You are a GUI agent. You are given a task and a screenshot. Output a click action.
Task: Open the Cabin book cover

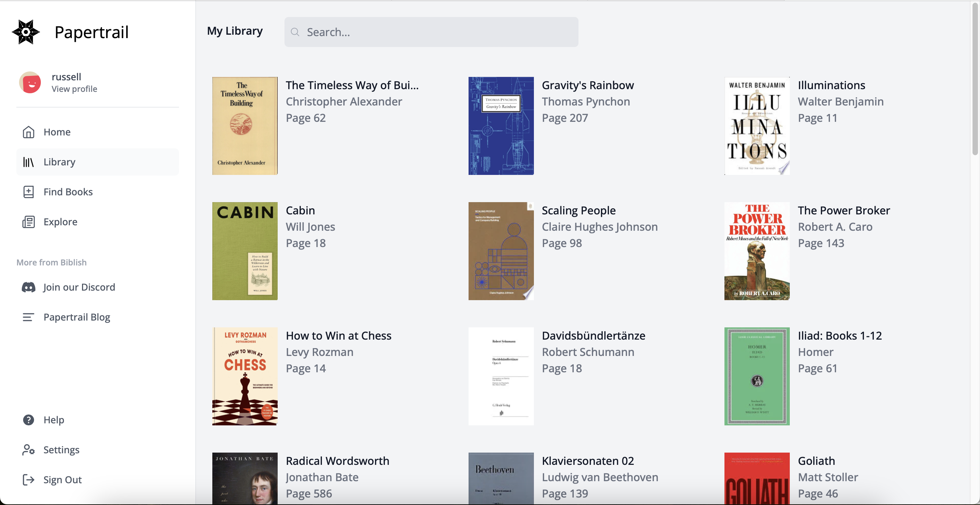click(245, 251)
